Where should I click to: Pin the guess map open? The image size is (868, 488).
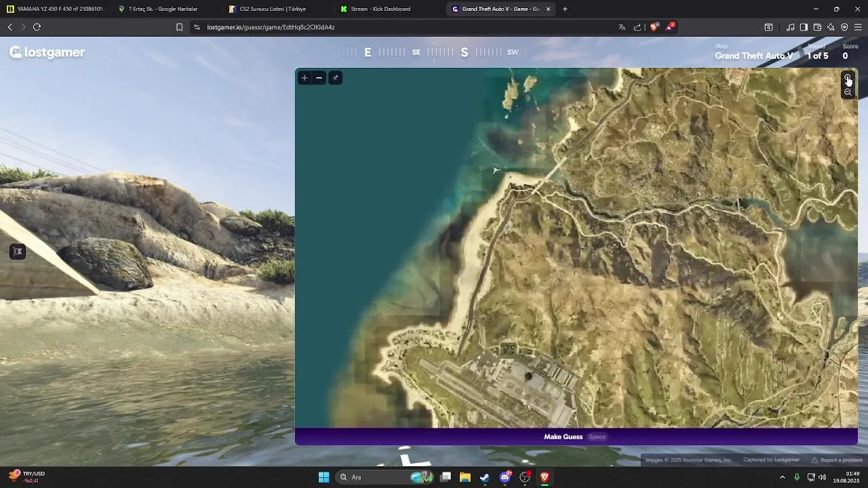tap(335, 78)
